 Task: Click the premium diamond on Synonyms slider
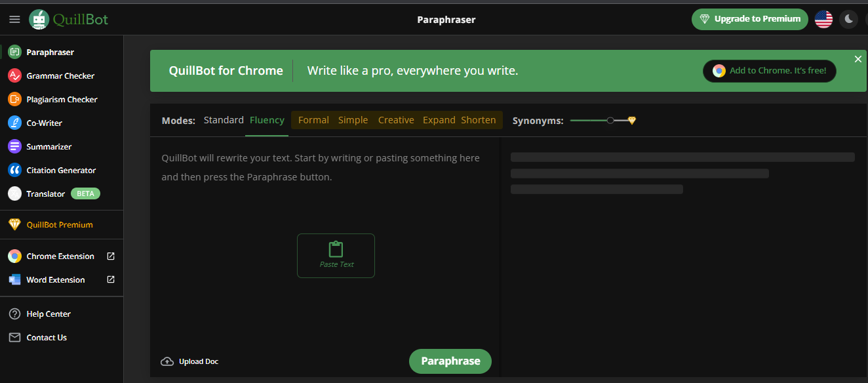point(632,121)
